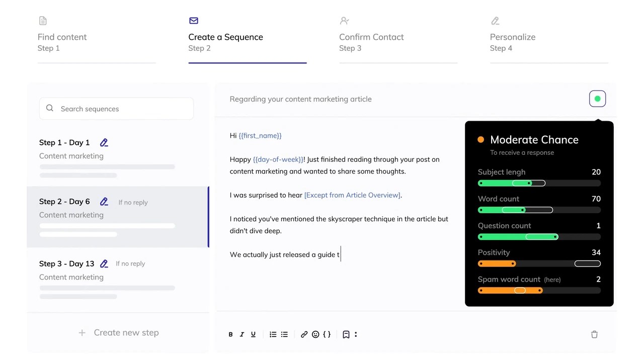Image resolution: width=644 pixels, height=362 pixels.
Task: Edit Step 3 - Day 13 pencil icon
Action: tap(104, 263)
